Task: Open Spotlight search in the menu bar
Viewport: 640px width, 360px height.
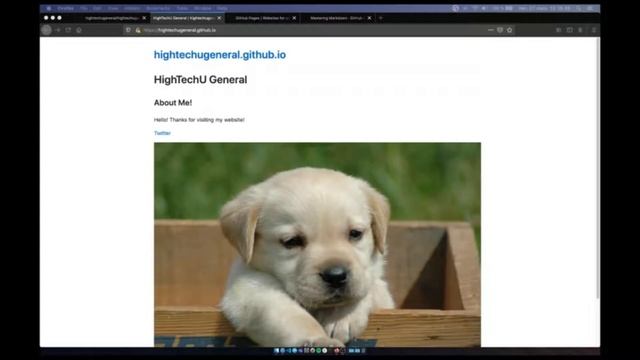Action: pos(579,8)
